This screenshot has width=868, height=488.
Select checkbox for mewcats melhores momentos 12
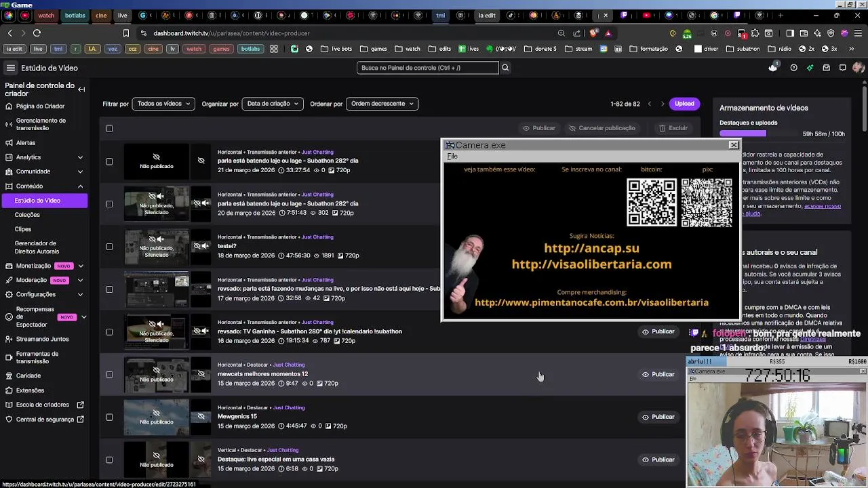pyautogui.click(x=109, y=375)
